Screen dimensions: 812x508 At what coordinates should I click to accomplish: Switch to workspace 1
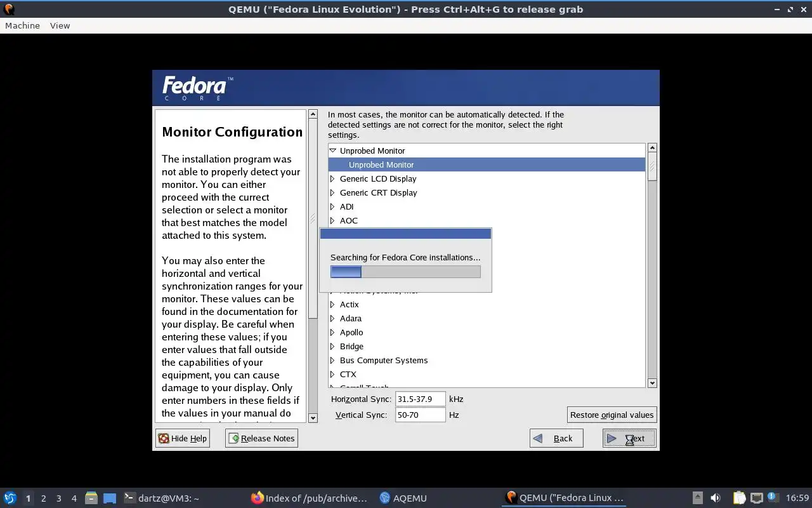pos(28,498)
